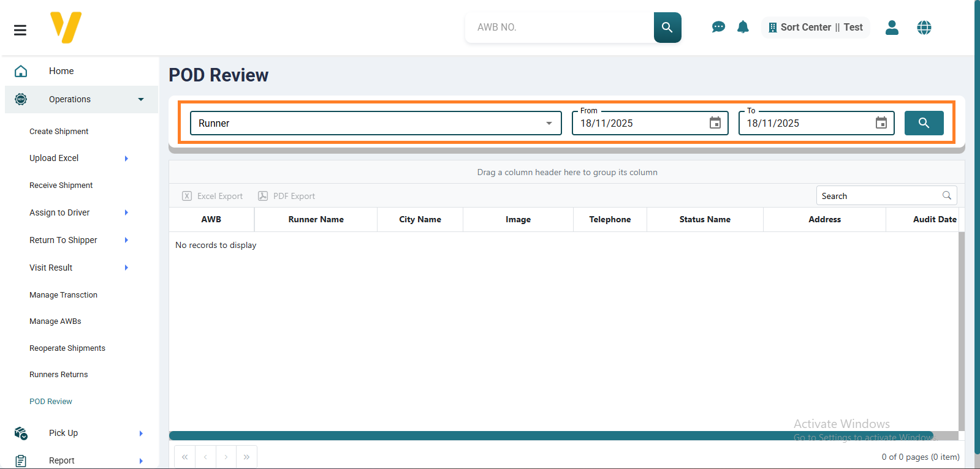Open Reoperate Shipments menu item
The image size is (980, 469).
pos(67,348)
